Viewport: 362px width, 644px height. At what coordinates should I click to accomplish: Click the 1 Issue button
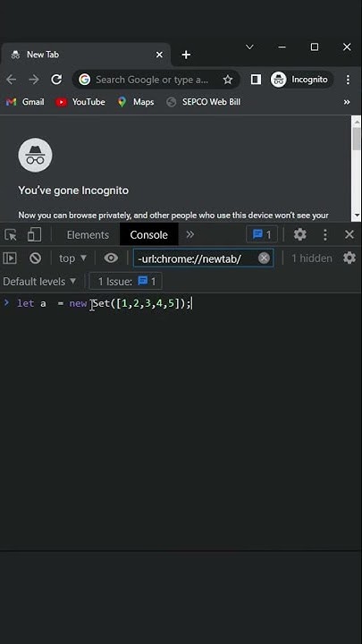click(126, 282)
